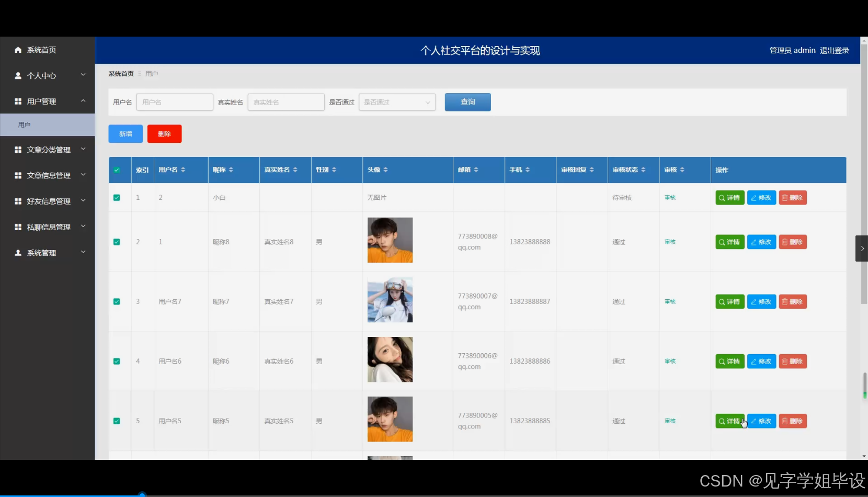This screenshot has width=868, height=497.
Task: Sort table by 审核 column arrows
Action: point(682,170)
